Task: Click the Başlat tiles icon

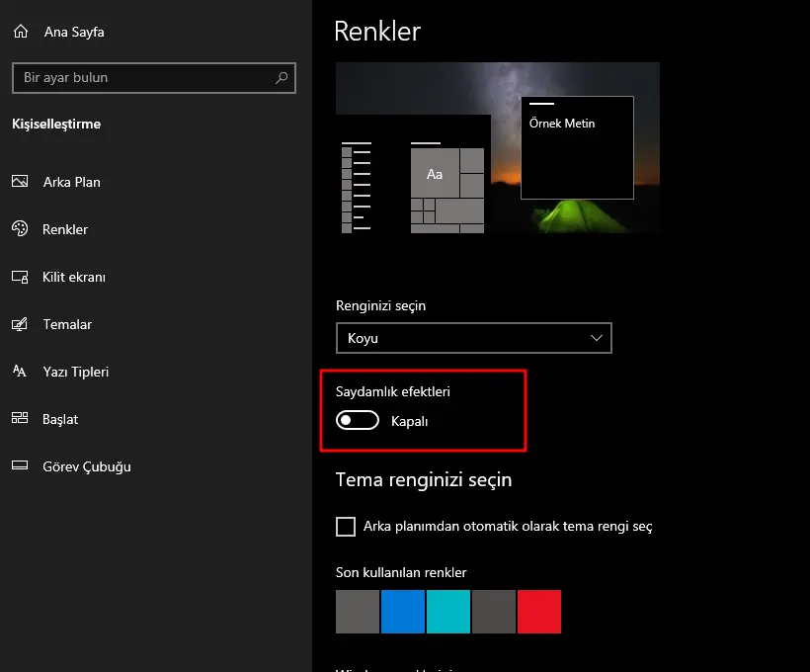Action: point(20,418)
